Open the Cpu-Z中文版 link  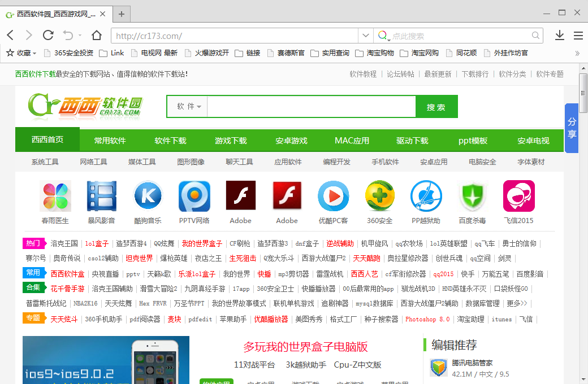(x=357, y=365)
